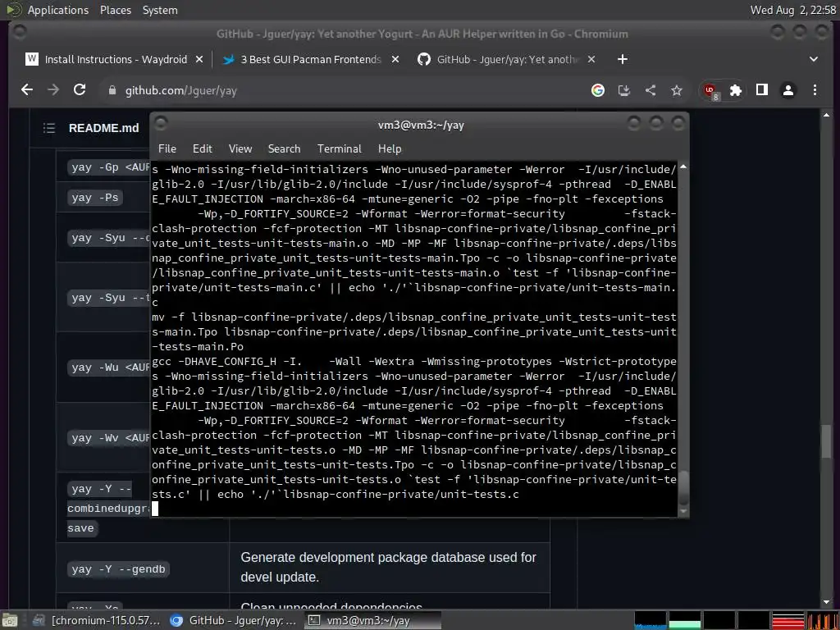Switch to chromium-115.0.57 taskbar window
This screenshot has width=840, height=630.
point(97,620)
